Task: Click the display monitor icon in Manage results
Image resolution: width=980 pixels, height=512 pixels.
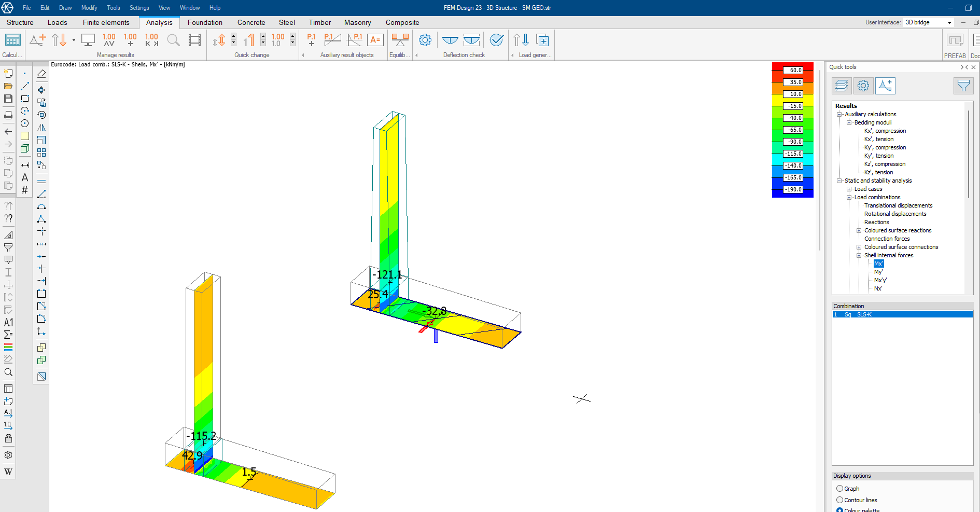Action: 88,40
